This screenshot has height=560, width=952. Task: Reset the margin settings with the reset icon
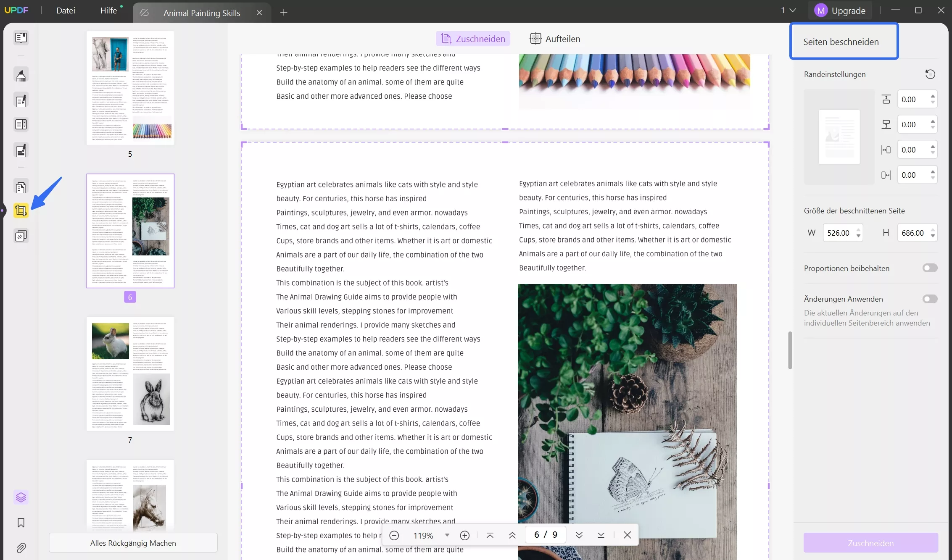point(930,74)
